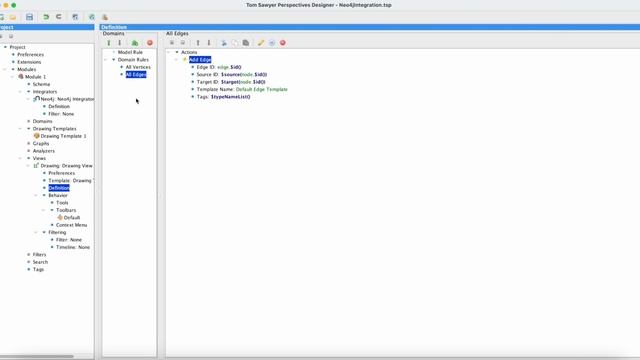The width and height of the screenshot is (640, 360).
Task: Click the green Undo arrow icon
Action: coord(46,17)
